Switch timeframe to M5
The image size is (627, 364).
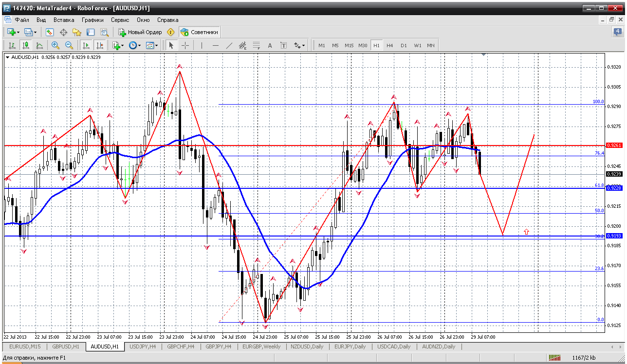pos(335,45)
